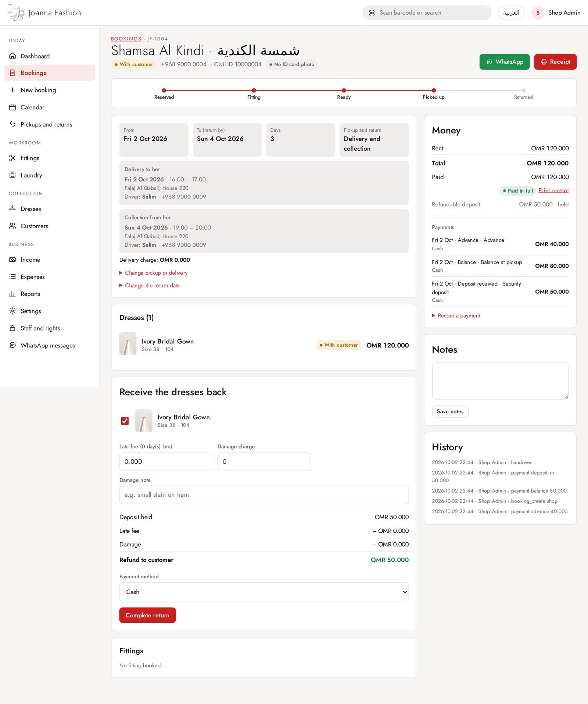588x704 pixels.
Task: Expand Record a payment
Action: pos(456,315)
